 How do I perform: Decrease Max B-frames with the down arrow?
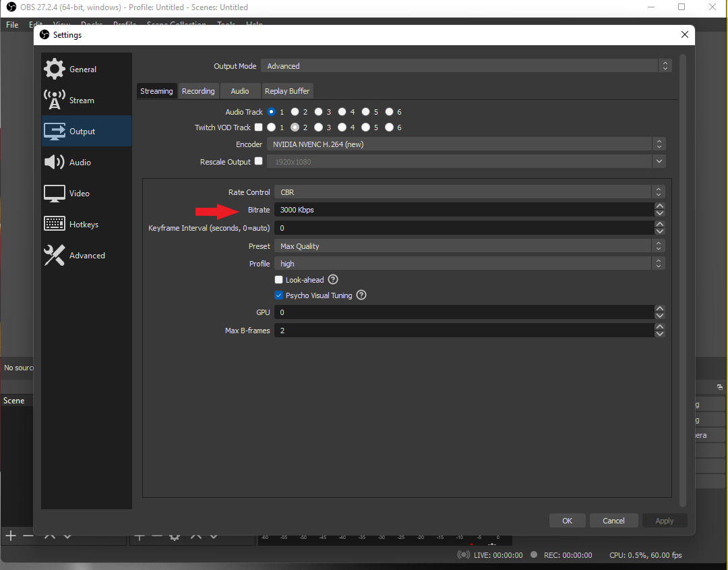pyautogui.click(x=660, y=334)
